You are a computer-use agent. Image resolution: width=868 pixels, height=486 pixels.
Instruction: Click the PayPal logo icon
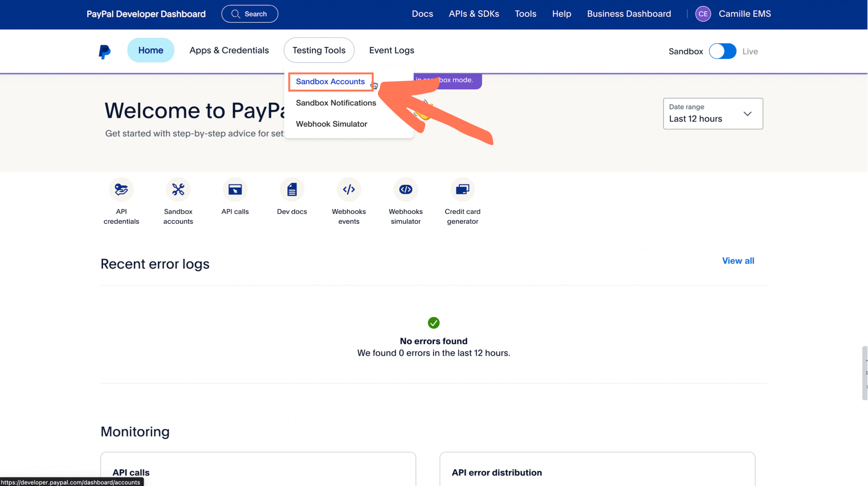point(104,52)
